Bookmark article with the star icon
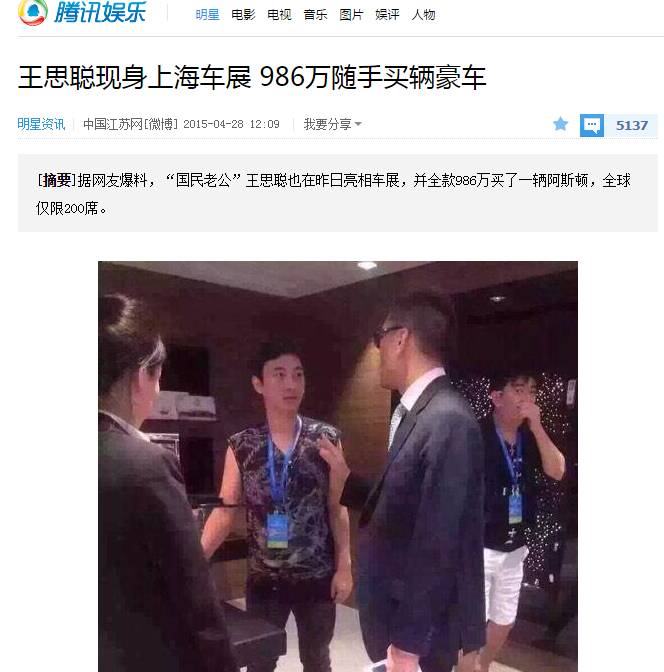The width and height of the screenshot is (664, 672). pyautogui.click(x=560, y=124)
